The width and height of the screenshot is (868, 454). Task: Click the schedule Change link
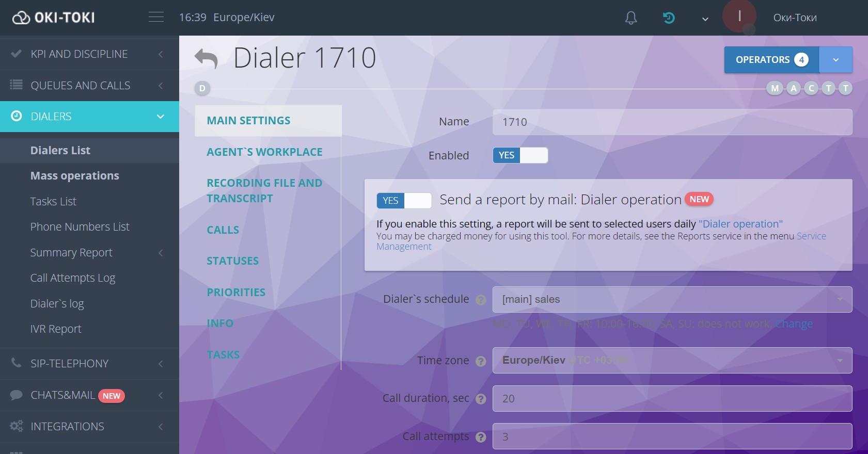click(794, 324)
